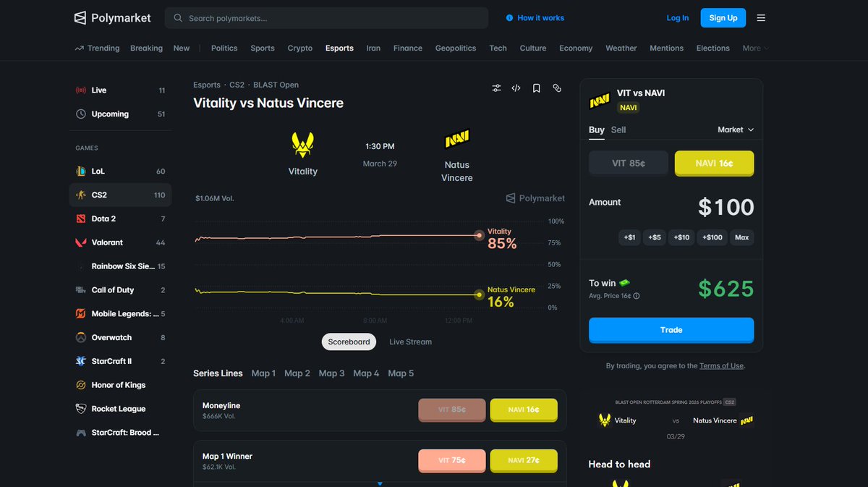Select the Overwatch game icon

(81, 338)
